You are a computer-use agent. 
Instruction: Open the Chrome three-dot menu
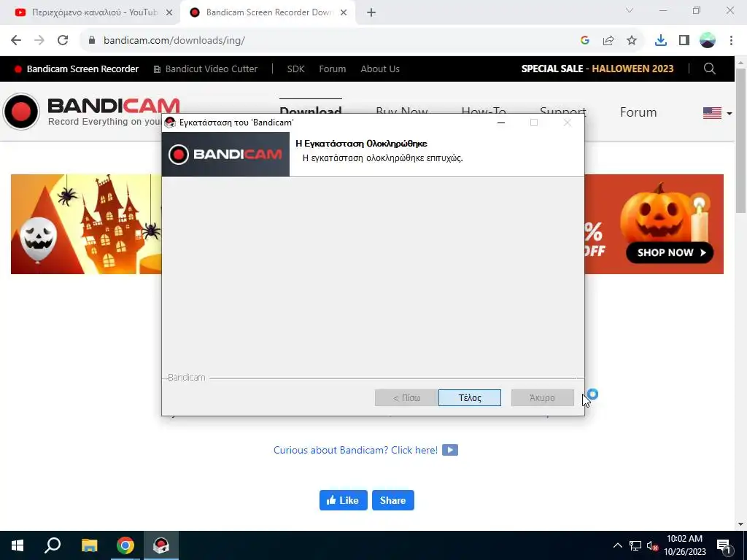731,41
